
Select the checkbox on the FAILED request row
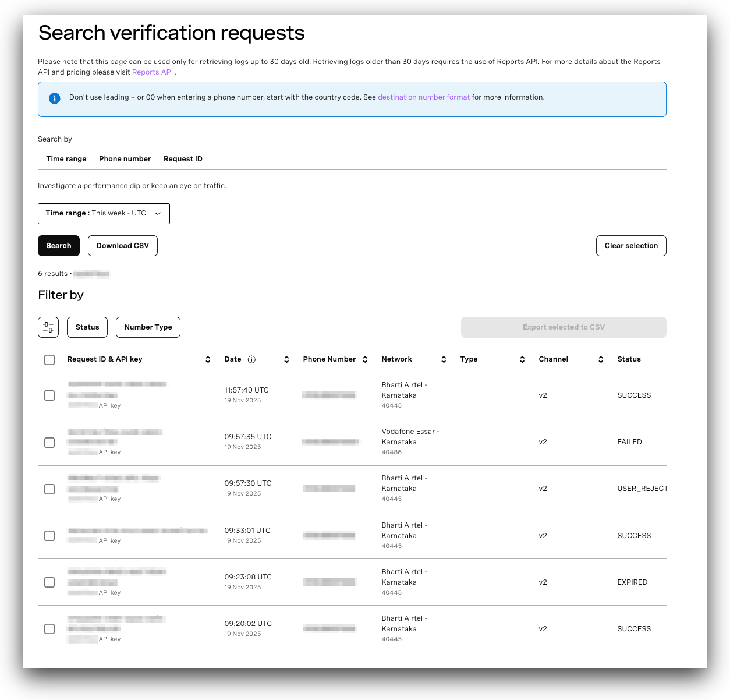pos(49,443)
